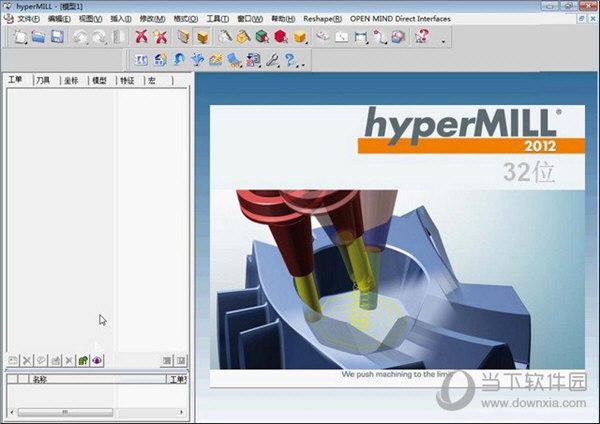This screenshot has height=424, width=600.
Task: Open the Reshape(R) menu
Action: tap(322, 19)
